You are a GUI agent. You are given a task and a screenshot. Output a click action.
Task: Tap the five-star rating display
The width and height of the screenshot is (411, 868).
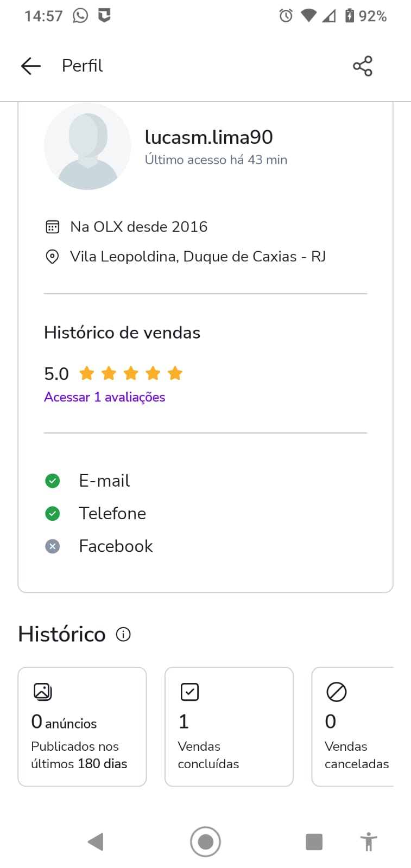tap(131, 374)
